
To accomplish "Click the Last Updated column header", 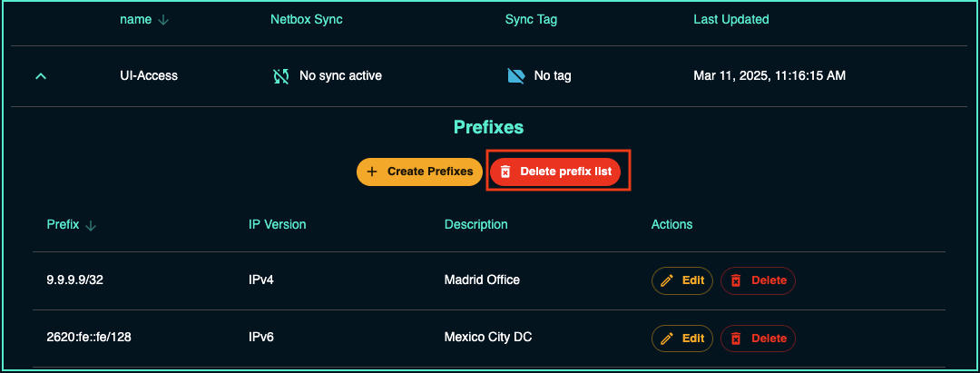I will [730, 19].
